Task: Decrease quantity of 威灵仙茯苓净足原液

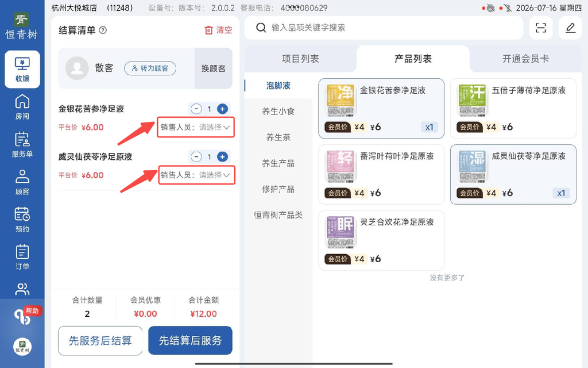Action: click(196, 156)
